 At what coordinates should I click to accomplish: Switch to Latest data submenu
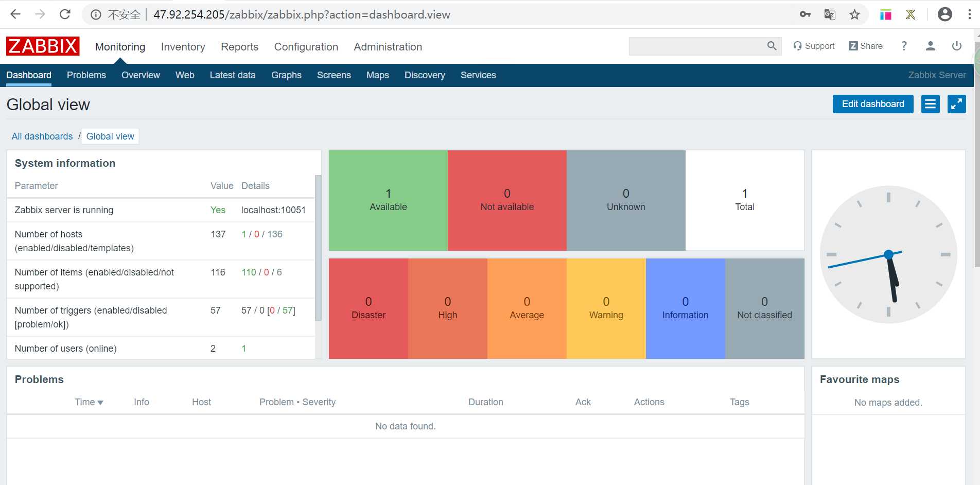[233, 75]
